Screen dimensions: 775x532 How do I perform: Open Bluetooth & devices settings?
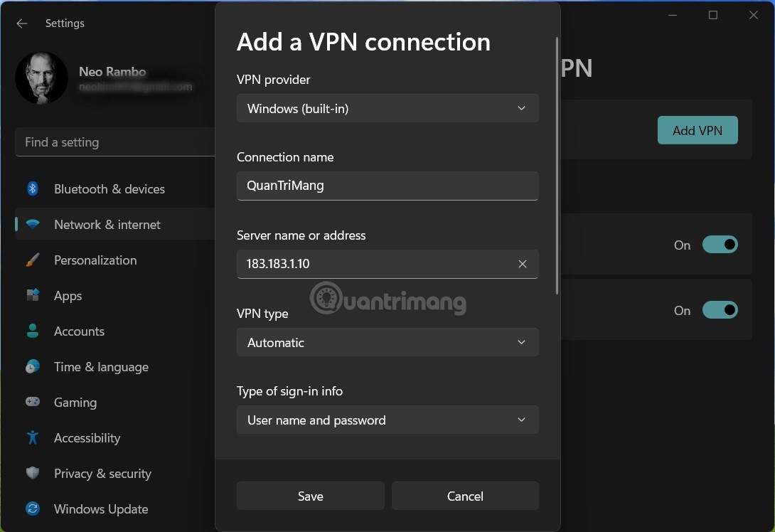(x=114, y=189)
